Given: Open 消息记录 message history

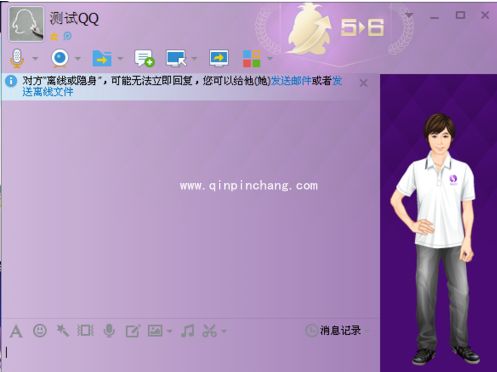Looking at the screenshot, I should (x=340, y=330).
